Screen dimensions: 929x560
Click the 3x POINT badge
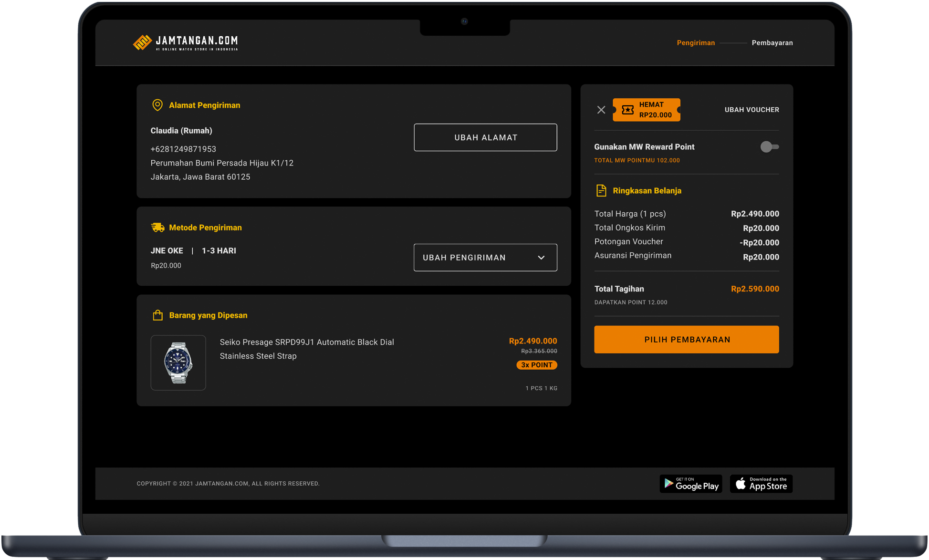click(x=537, y=365)
